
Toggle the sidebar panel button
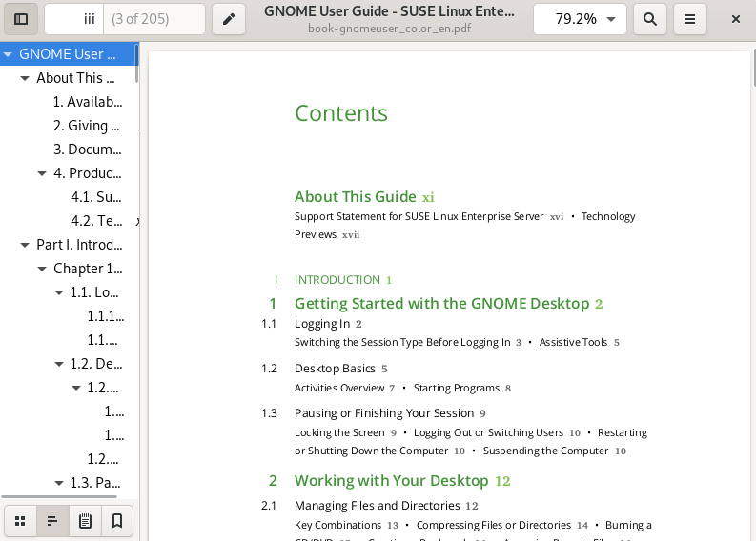[21, 19]
